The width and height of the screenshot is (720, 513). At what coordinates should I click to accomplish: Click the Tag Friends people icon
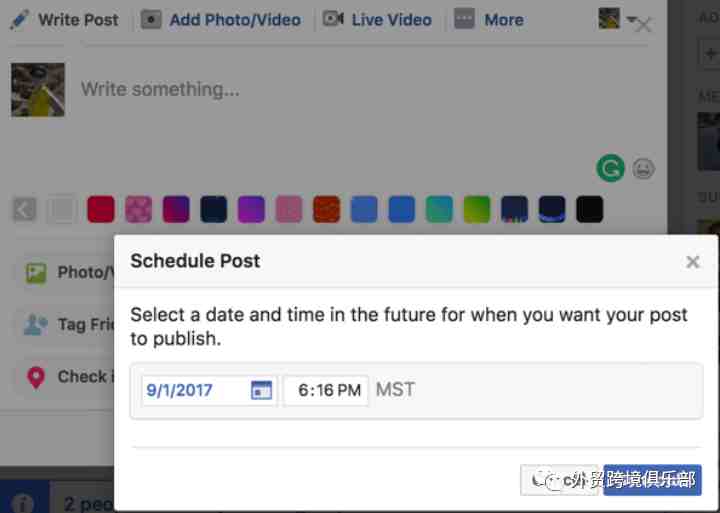pos(36,325)
